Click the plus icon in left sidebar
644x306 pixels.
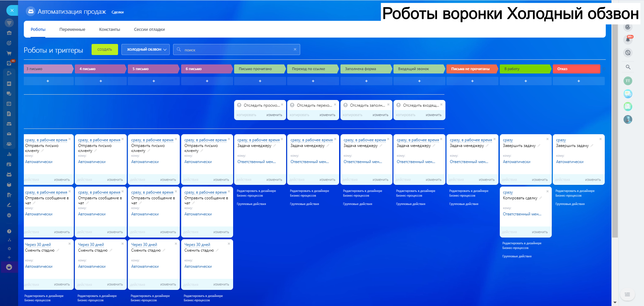tap(9, 257)
